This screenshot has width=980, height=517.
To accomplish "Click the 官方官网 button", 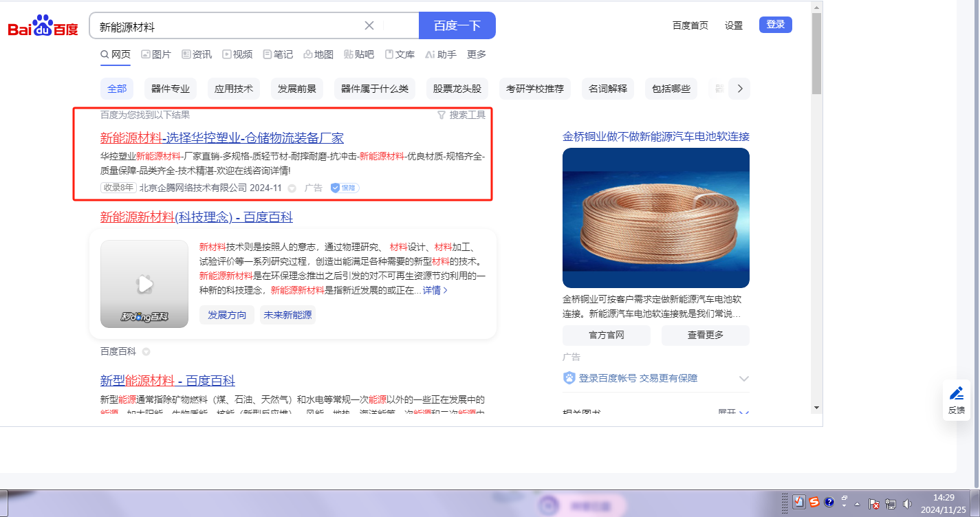I will (606, 335).
